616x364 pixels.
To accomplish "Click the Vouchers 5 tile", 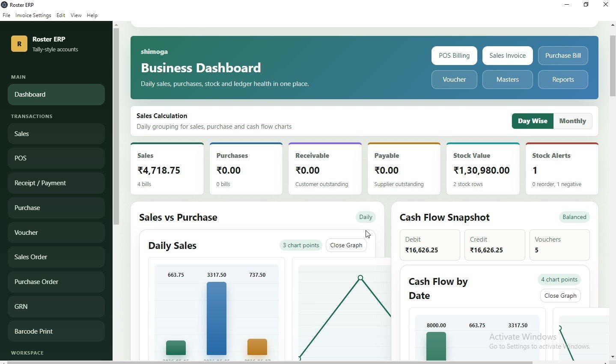I will [x=559, y=245].
